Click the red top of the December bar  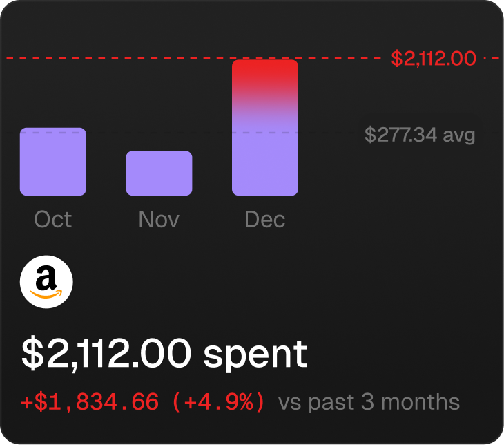[265, 76]
